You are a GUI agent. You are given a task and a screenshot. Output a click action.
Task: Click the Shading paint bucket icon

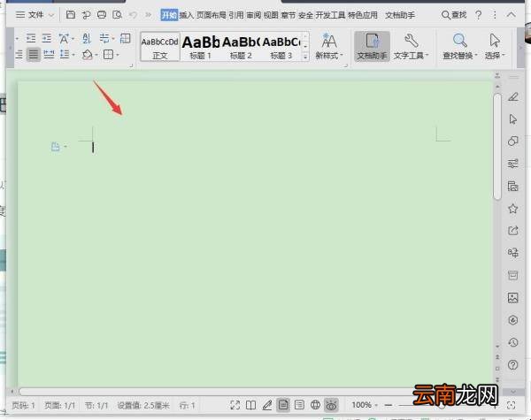coord(88,54)
